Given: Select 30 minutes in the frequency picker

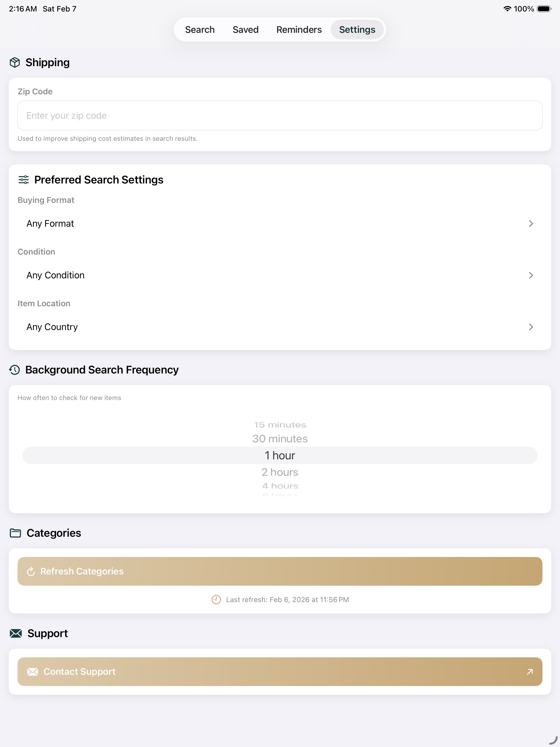Looking at the screenshot, I should [x=280, y=439].
